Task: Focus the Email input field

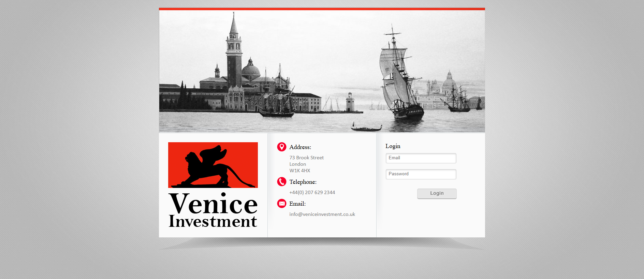Action: 421,158
